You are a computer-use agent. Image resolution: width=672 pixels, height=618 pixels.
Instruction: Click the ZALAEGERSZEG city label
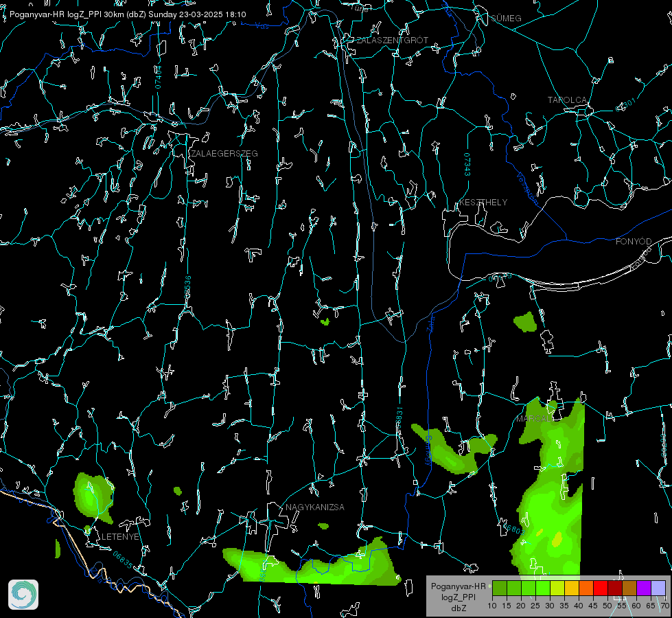click(224, 153)
